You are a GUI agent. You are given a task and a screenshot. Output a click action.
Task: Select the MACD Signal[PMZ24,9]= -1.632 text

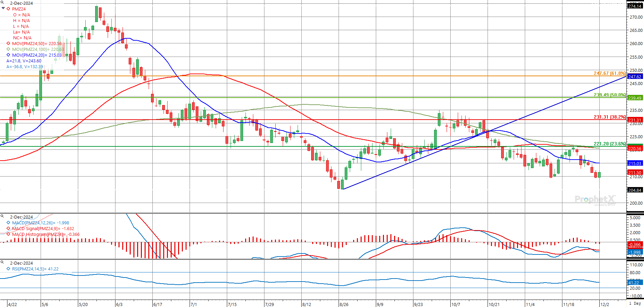(x=43, y=229)
